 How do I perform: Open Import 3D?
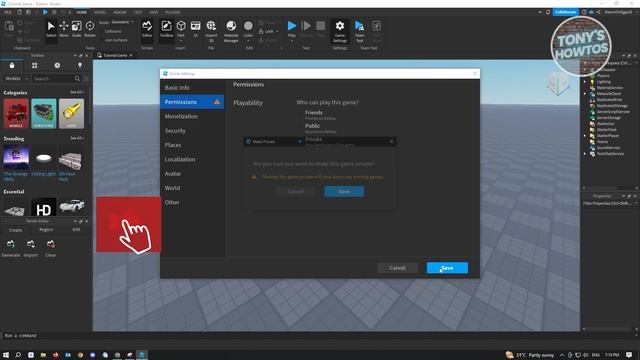211,30
